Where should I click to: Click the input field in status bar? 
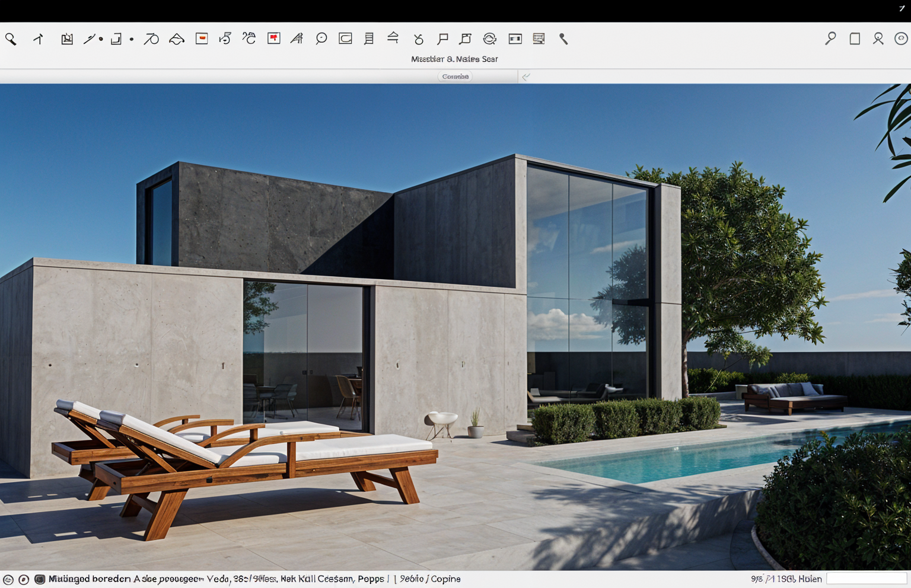[x=866, y=579]
